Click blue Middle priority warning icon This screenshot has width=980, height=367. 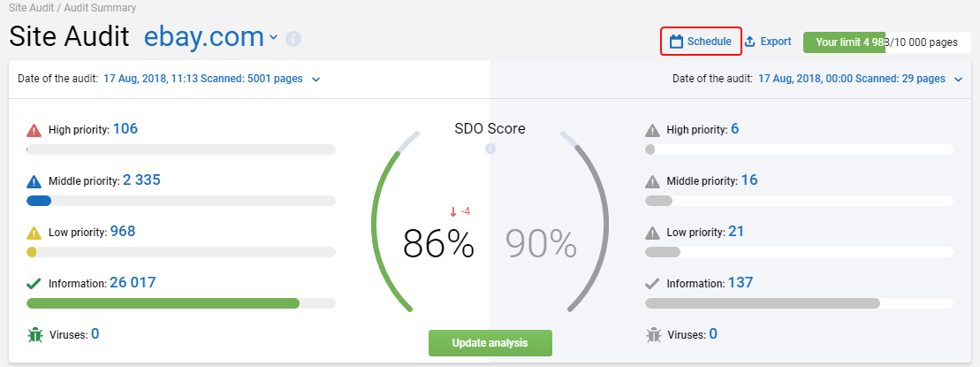(34, 181)
